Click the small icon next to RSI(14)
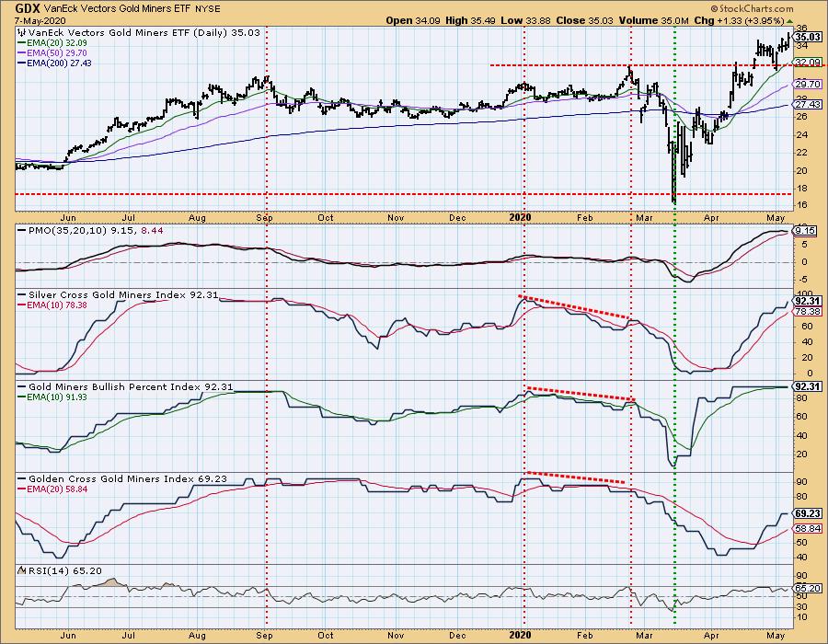This screenshot has width=828, height=644. tap(22, 570)
